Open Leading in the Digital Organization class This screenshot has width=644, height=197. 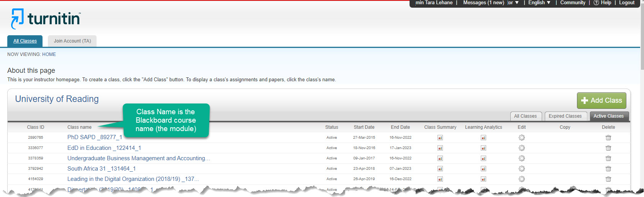pos(133,179)
